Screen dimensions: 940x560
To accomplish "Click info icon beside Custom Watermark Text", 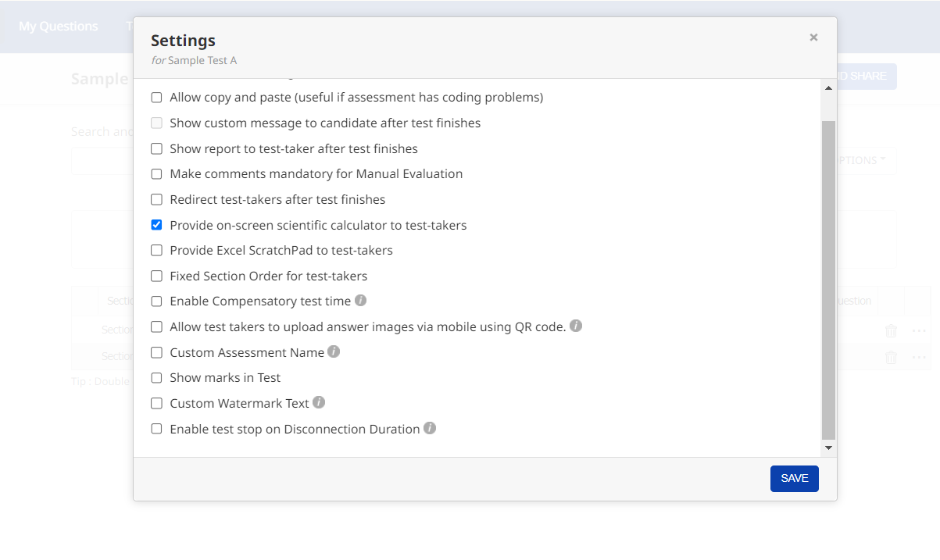I will pyautogui.click(x=319, y=402).
